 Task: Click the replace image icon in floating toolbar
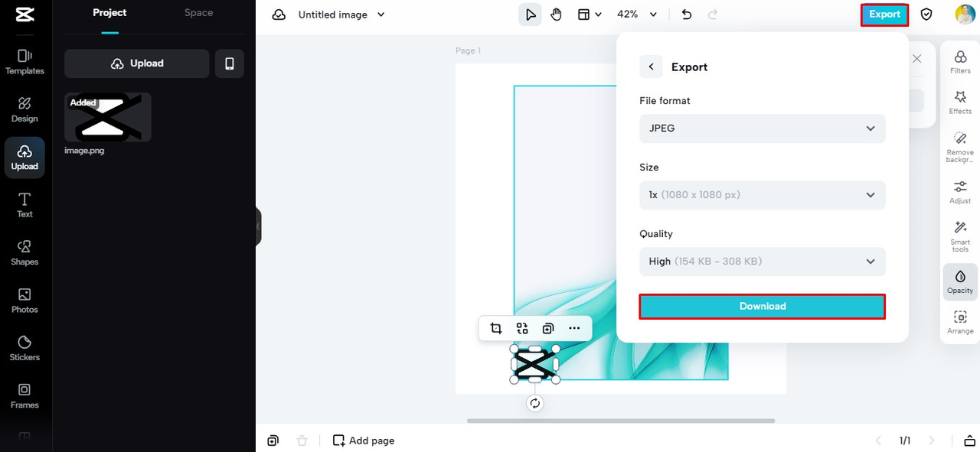[x=522, y=328]
